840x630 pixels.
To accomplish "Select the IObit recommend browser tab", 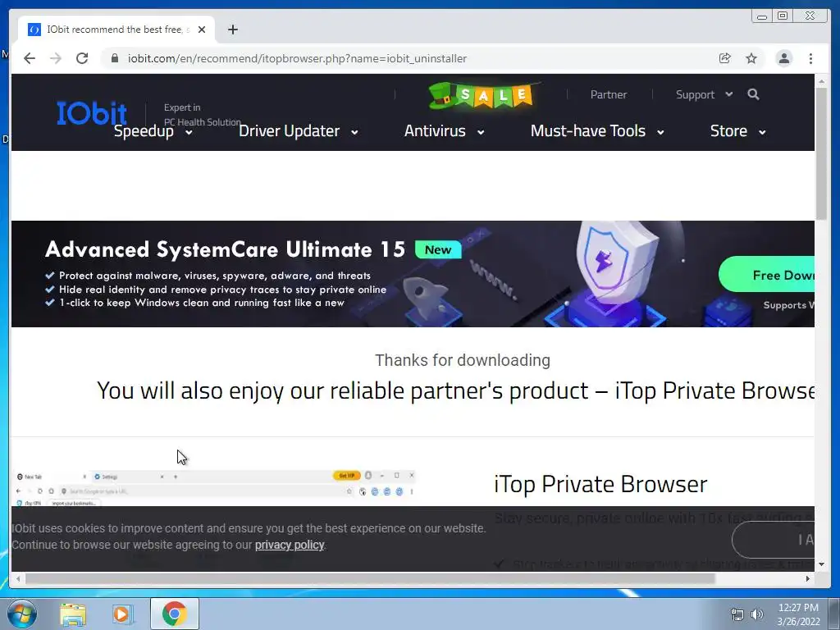I will (116, 30).
